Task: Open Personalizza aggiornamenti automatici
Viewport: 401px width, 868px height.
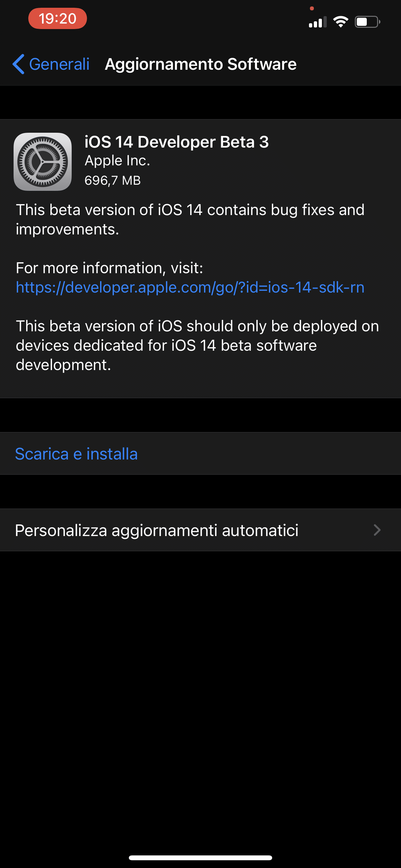Action: [x=200, y=530]
